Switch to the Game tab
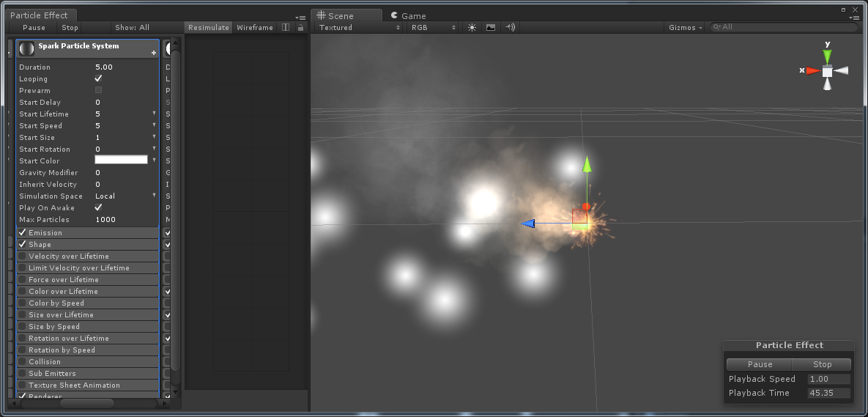This screenshot has height=417, width=868. click(x=409, y=16)
